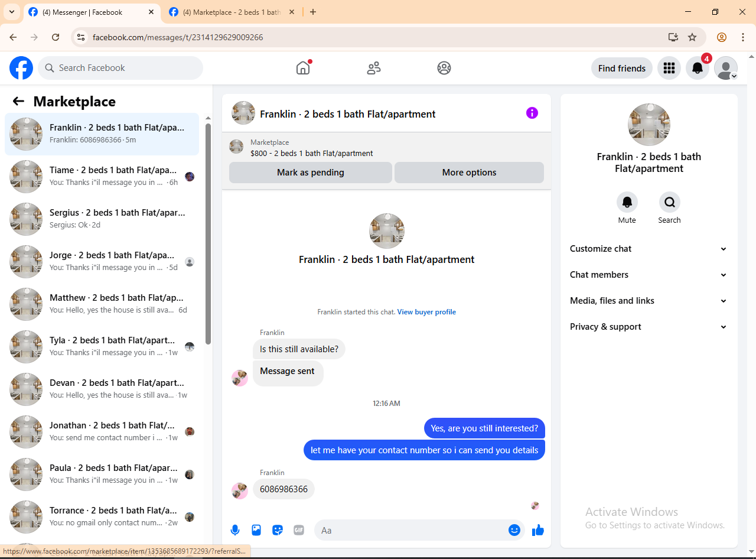Click the '6086986366' message bubble
Image resolution: width=756 pixels, height=559 pixels.
click(284, 489)
